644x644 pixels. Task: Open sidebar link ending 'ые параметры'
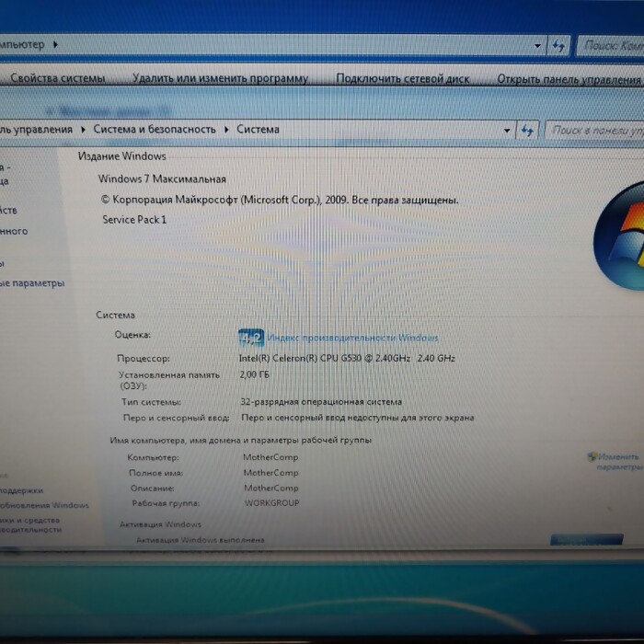pyautogui.click(x=32, y=283)
